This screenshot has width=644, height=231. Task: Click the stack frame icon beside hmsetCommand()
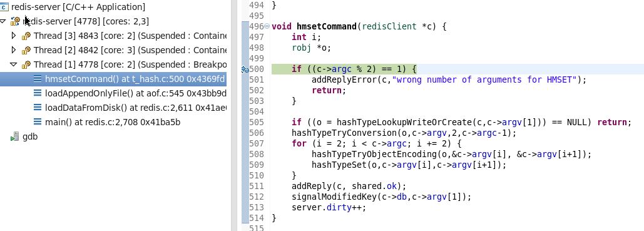click(38, 79)
